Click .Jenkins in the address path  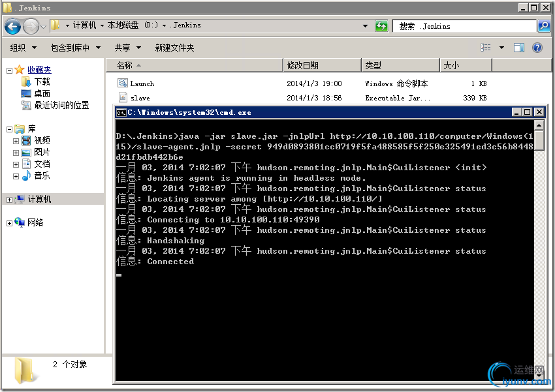point(185,25)
